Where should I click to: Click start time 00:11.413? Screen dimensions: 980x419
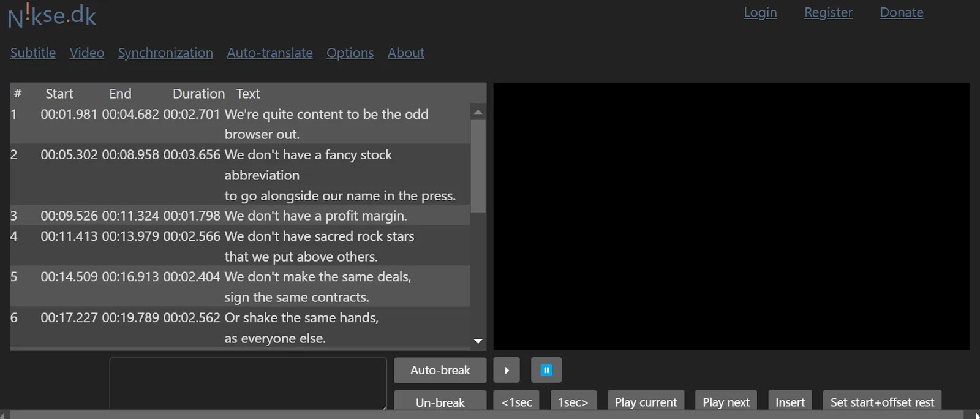click(69, 236)
